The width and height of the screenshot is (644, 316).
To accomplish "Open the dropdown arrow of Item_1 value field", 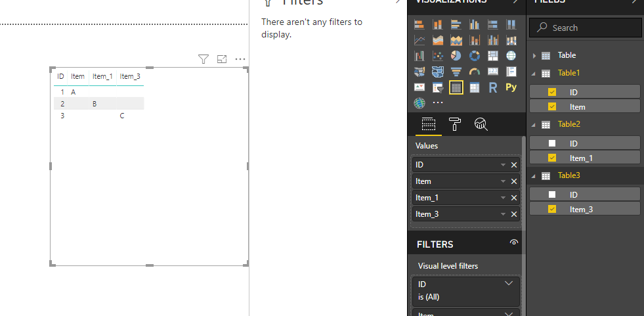I will [503, 198].
